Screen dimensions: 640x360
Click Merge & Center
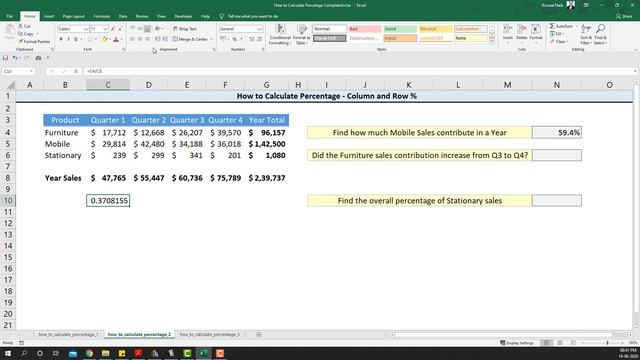click(x=190, y=39)
